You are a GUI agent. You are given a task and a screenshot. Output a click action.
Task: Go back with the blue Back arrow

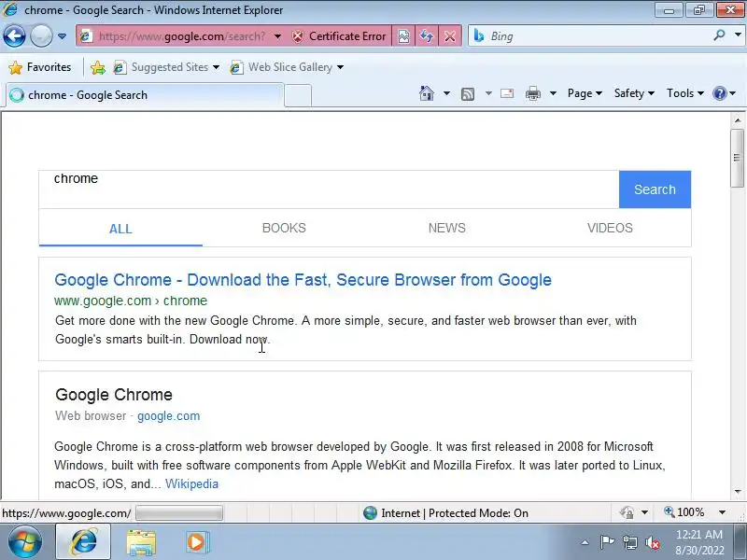click(x=14, y=35)
